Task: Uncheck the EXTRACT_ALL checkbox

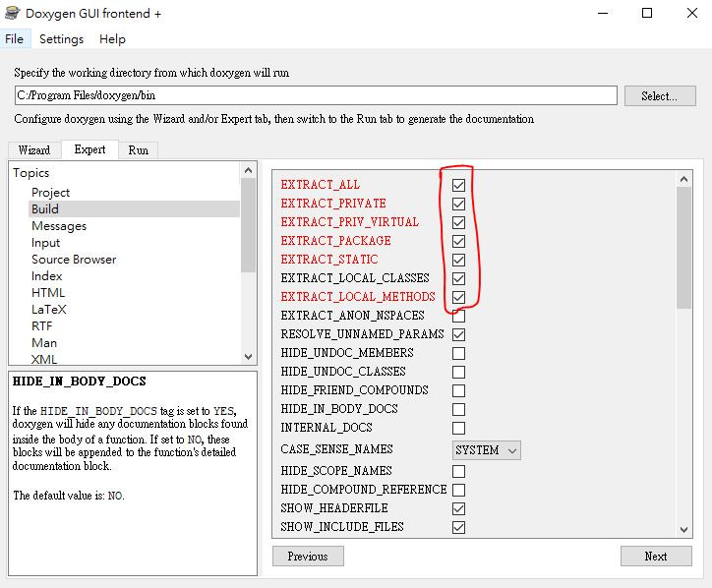Action: tap(458, 185)
